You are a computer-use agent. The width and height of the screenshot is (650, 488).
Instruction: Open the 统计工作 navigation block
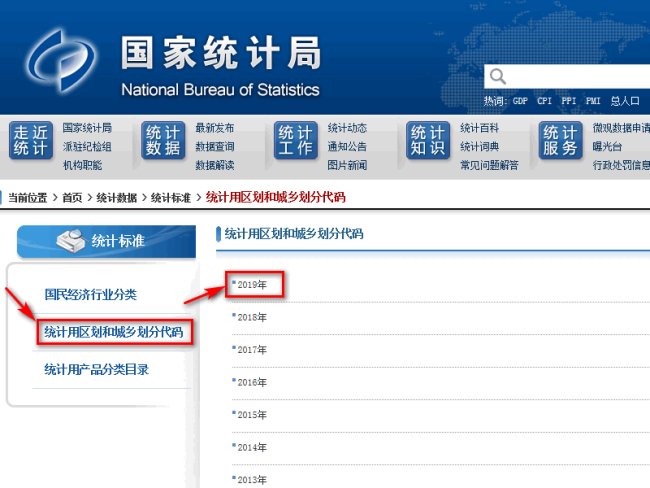tap(295, 141)
